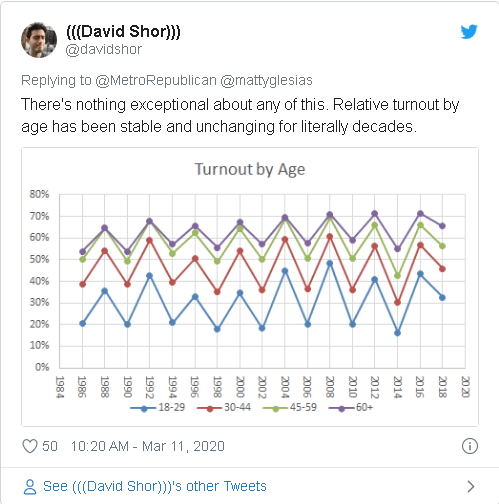The image size is (499, 504).
Task: Select the 2008 blue 18-29 data point
Action: 330,263
